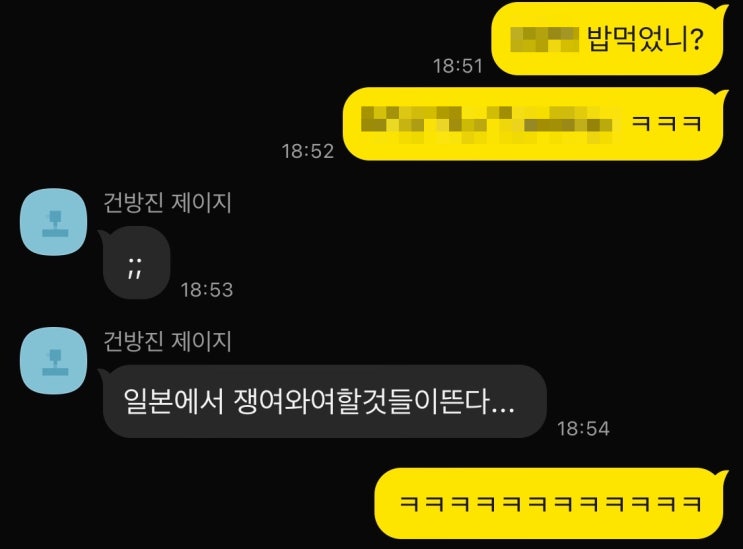Tap the 18:51 timestamp
This screenshot has width=743, height=549.
click(458, 66)
